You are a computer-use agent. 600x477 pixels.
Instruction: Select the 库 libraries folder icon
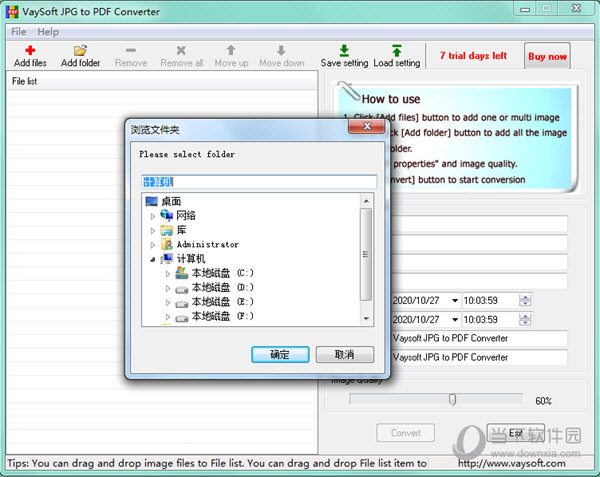(166, 230)
